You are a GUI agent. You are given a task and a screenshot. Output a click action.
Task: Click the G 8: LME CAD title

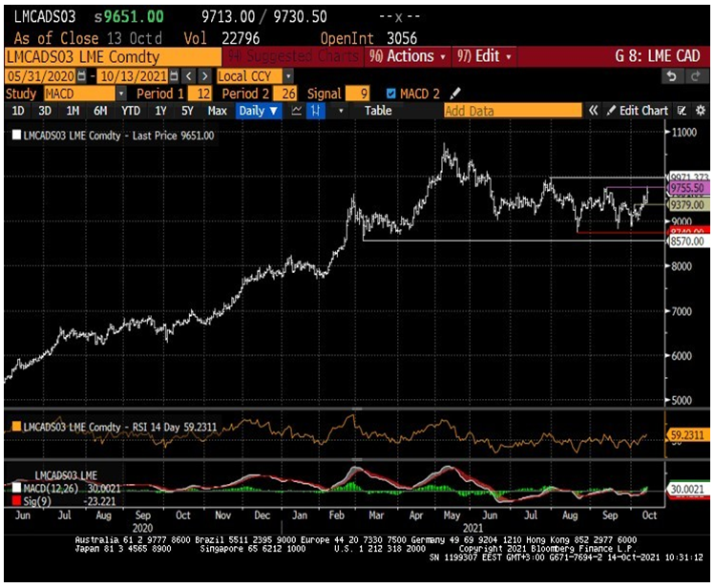(657, 56)
